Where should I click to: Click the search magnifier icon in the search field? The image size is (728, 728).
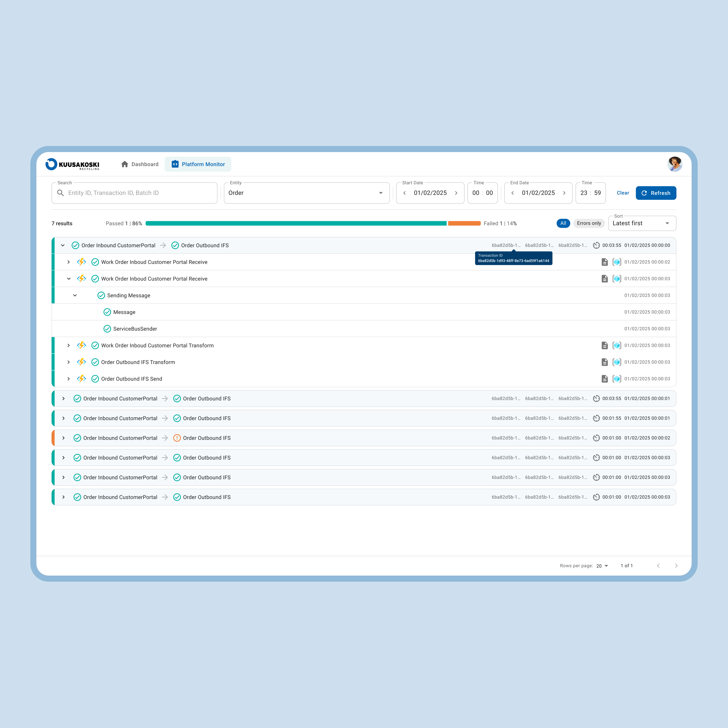point(61,193)
